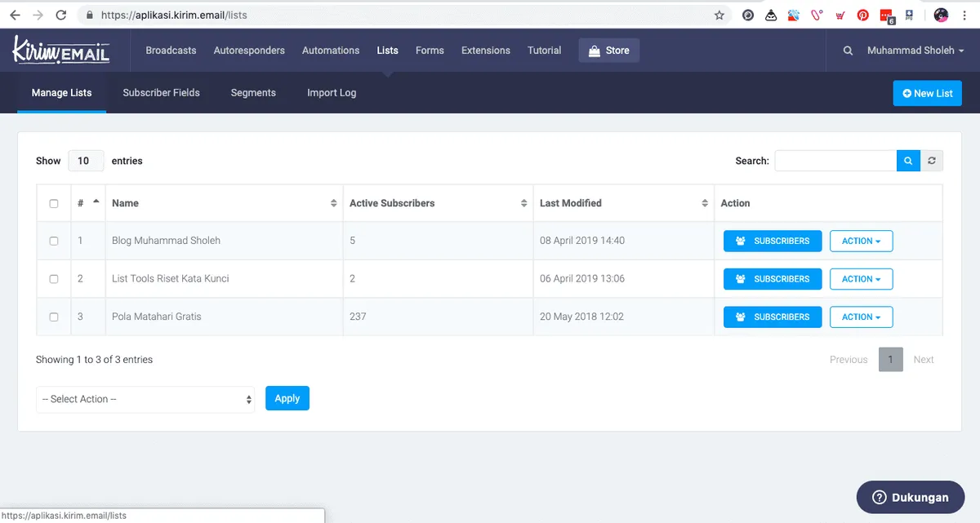980x523 pixels.
Task: Click into the Search input field
Action: click(835, 161)
